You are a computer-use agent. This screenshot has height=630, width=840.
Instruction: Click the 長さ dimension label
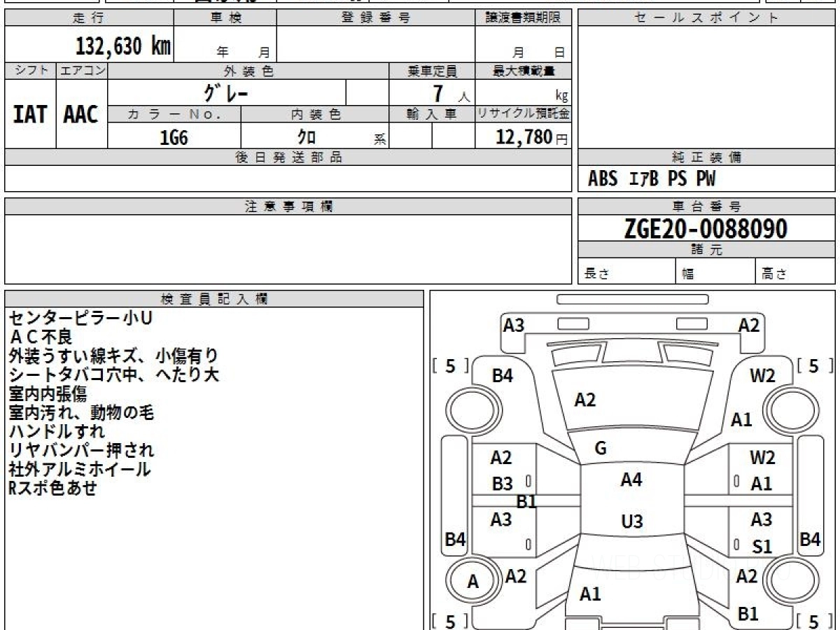click(596, 274)
